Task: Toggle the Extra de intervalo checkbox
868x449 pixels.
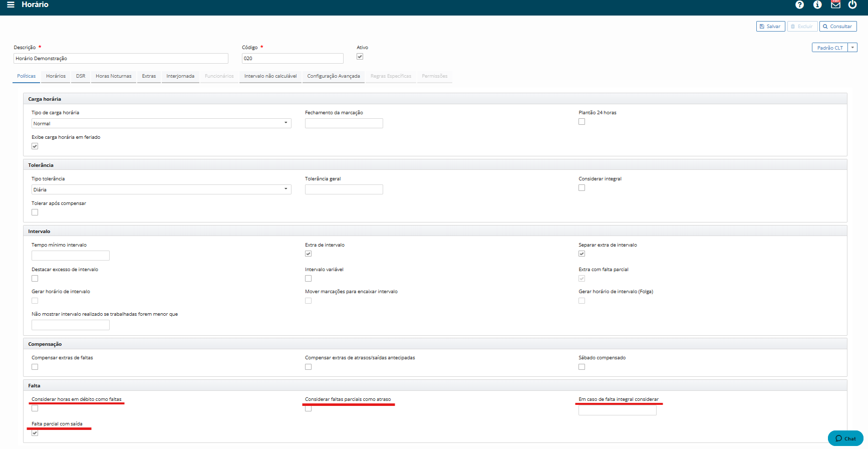Action: tap(308, 254)
